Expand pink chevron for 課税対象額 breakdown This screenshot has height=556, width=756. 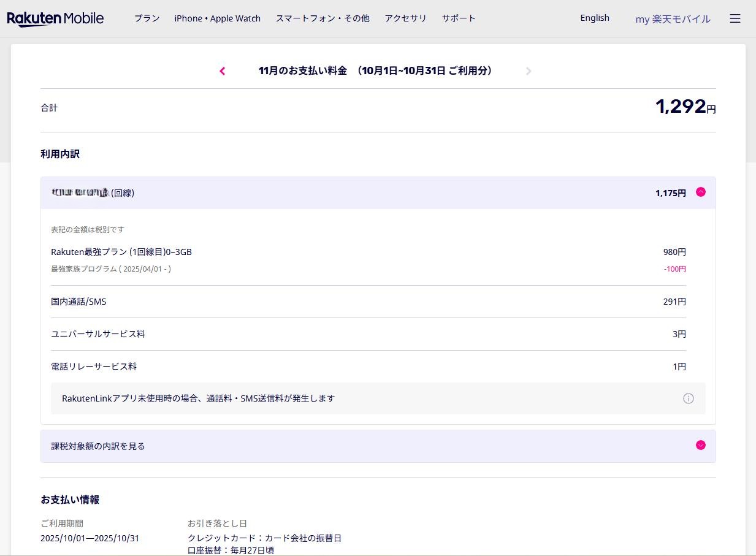click(x=700, y=446)
